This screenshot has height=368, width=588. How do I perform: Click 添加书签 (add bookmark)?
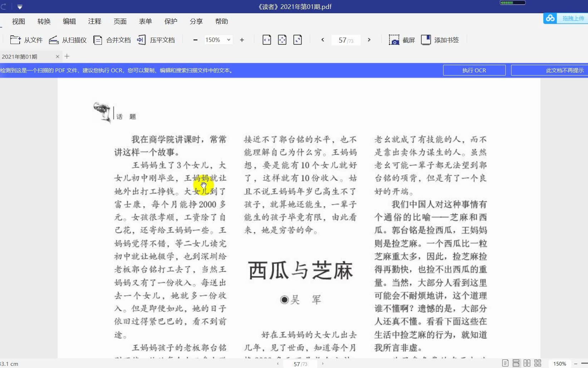pyautogui.click(x=440, y=40)
